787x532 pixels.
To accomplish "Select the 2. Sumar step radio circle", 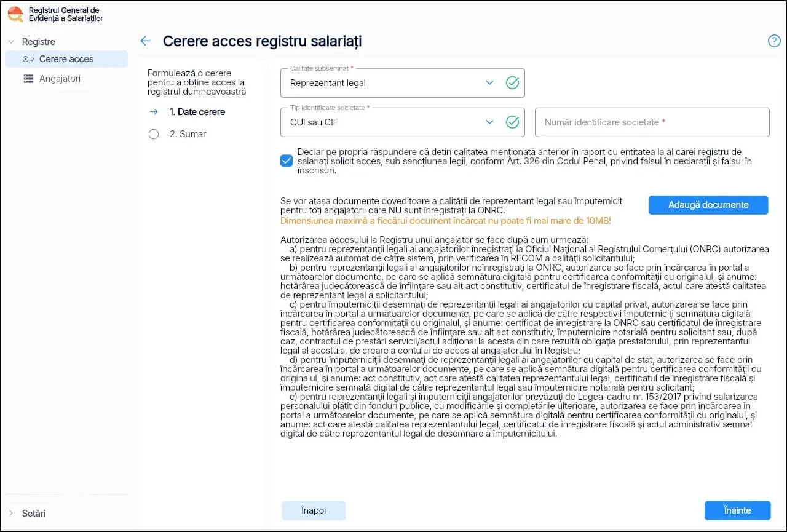I will (154, 134).
